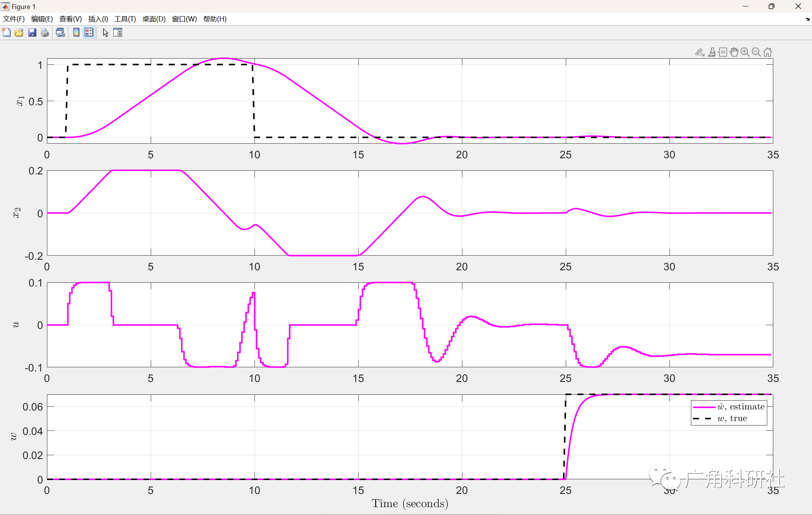
Task: Open the 工具(T) menu
Action: tap(125, 19)
